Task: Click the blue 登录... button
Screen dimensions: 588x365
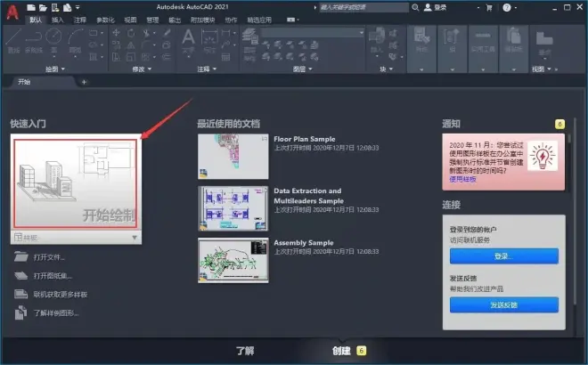Action: click(504, 256)
